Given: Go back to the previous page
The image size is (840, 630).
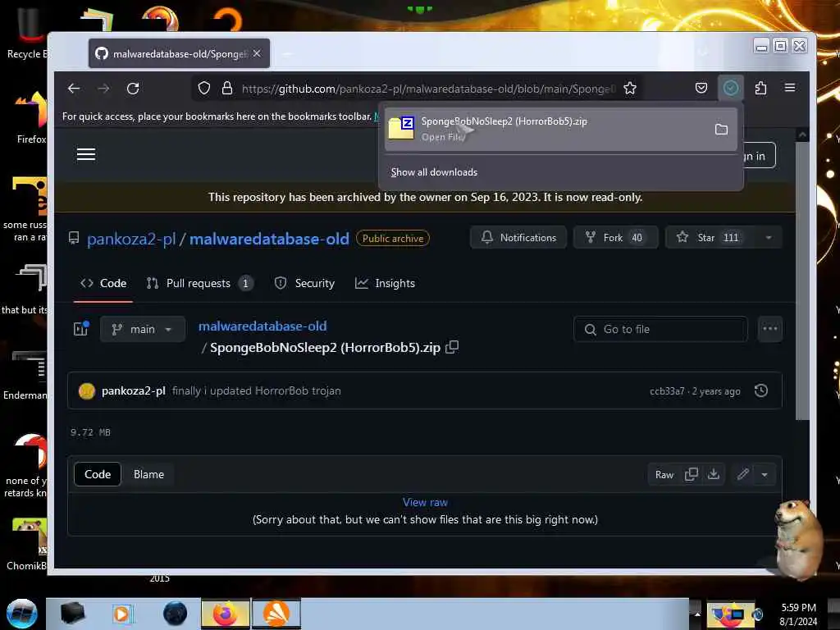Looking at the screenshot, I should pos(74,89).
